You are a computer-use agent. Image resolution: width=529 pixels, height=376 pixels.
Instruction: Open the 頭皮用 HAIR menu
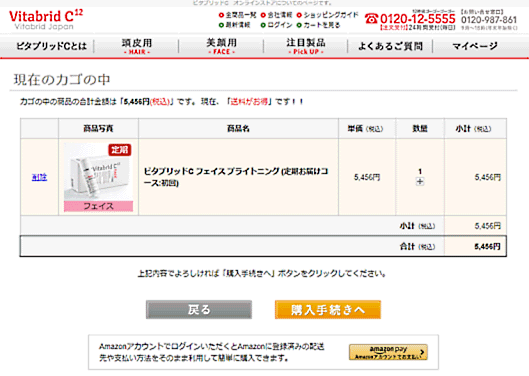tap(137, 46)
